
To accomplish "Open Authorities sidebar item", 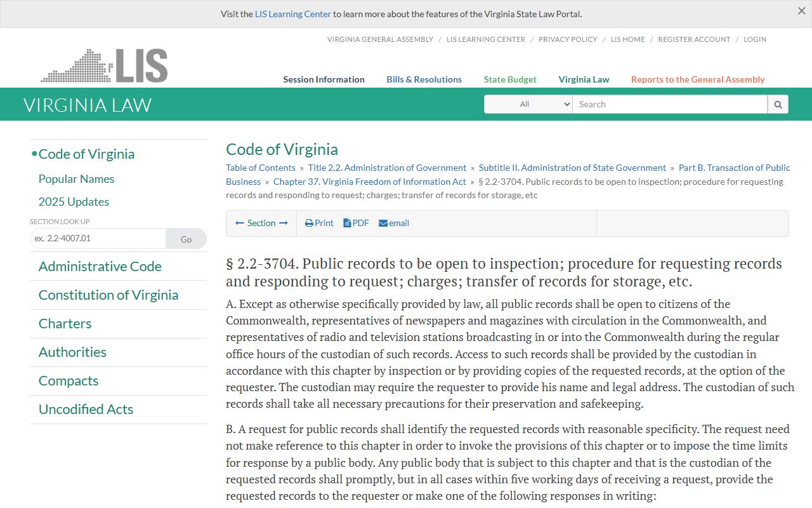I will click(x=72, y=352).
